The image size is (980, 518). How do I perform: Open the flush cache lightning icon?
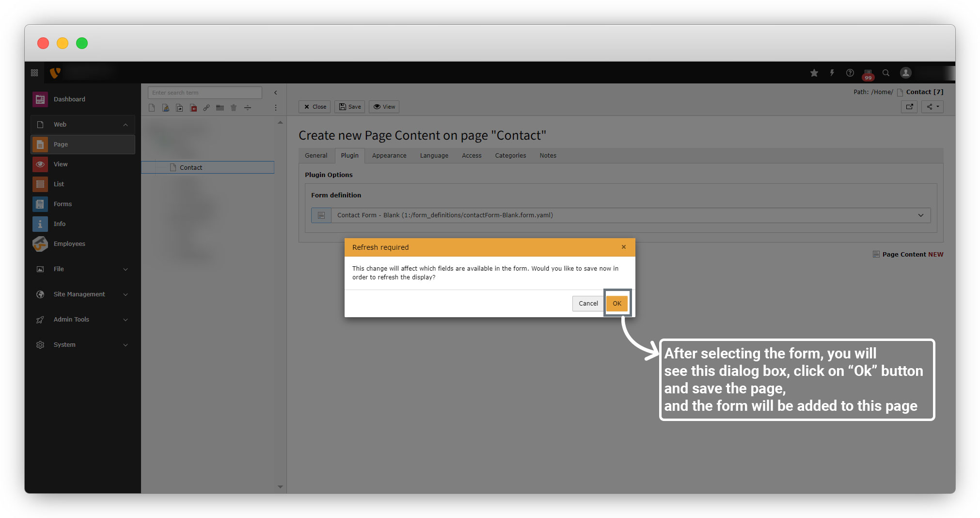(832, 73)
